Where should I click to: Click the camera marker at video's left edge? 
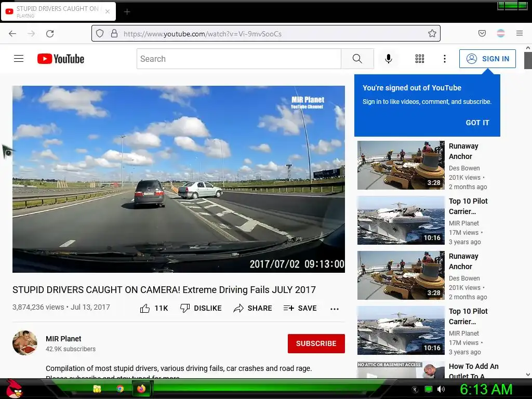click(x=7, y=152)
